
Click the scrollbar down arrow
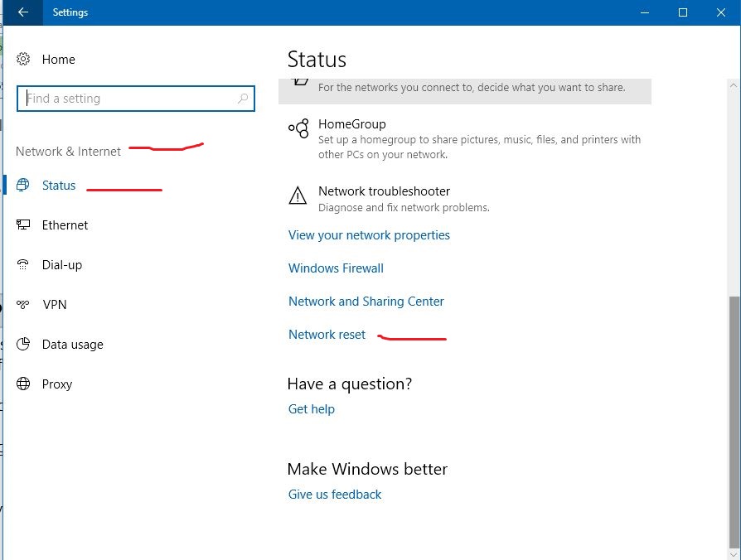click(x=734, y=554)
